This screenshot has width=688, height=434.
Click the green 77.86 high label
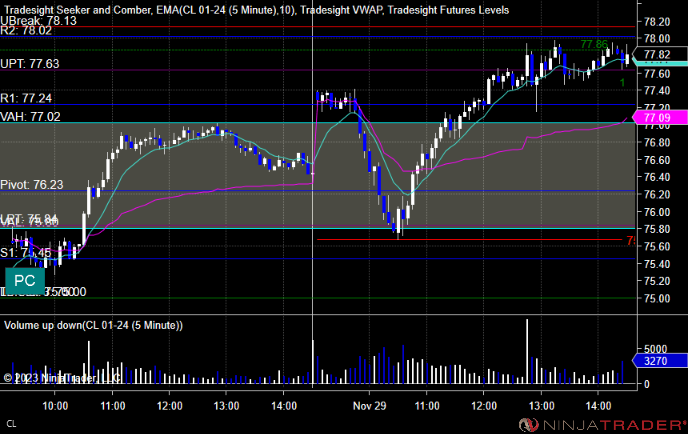point(594,44)
